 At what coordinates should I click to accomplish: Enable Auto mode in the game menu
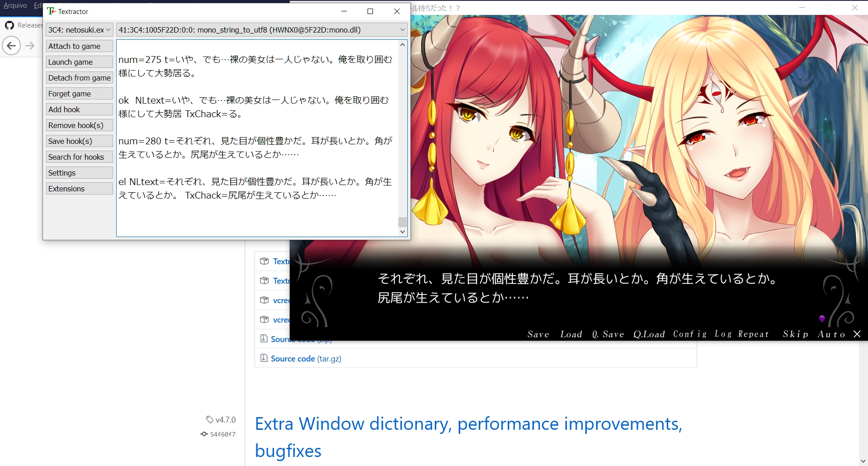tap(832, 334)
